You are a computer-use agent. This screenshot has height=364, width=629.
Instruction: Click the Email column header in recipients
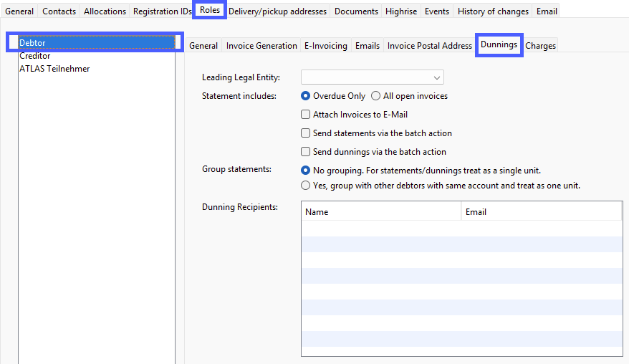click(x=541, y=212)
